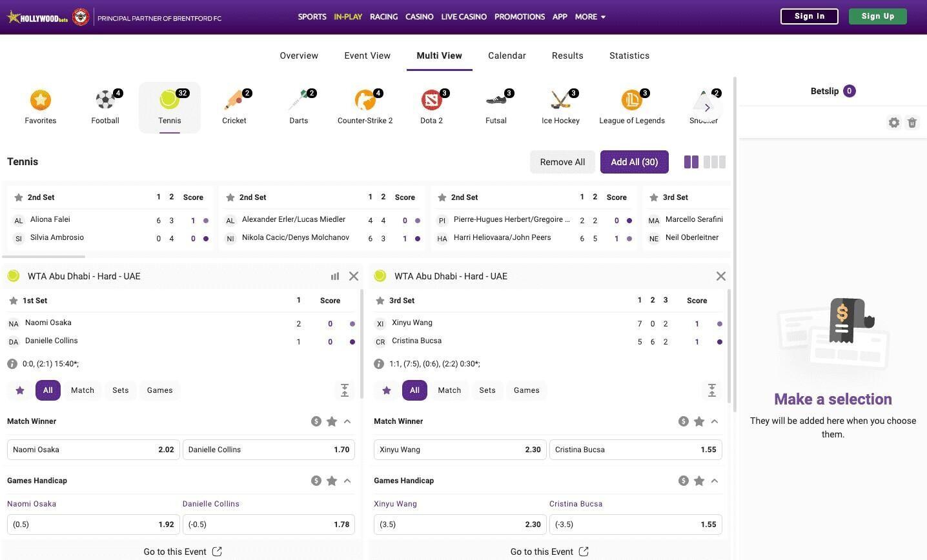Show score info for Wang match
Screen dimensions: 927x560
click(x=379, y=364)
